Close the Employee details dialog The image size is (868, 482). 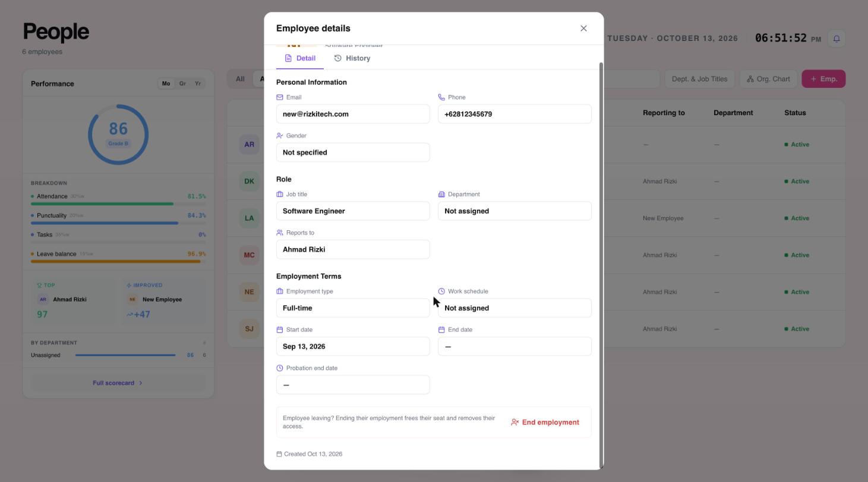(583, 28)
